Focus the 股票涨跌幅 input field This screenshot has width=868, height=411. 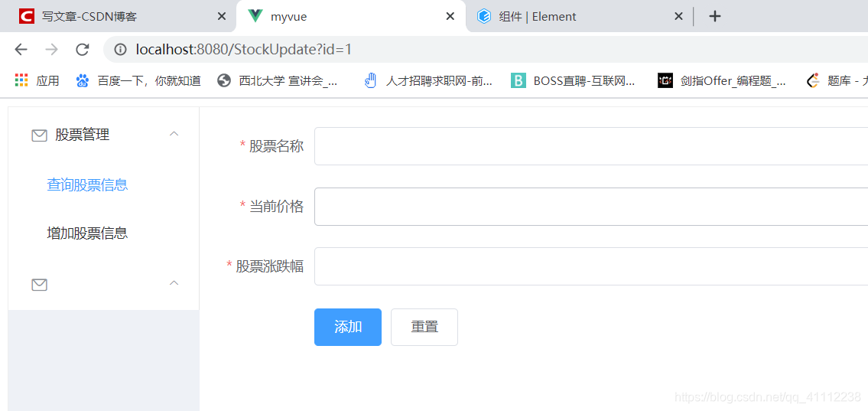pyautogui.click(x=591, y=266)
